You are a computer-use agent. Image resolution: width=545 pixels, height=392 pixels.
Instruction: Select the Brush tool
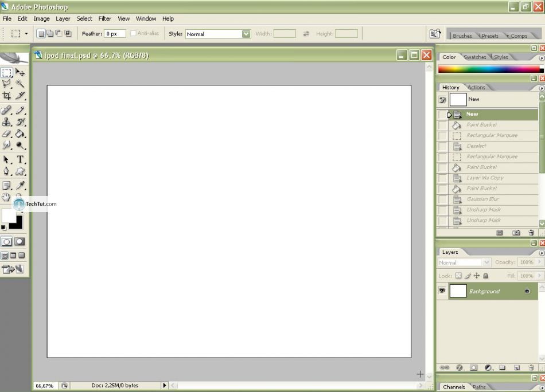pos(20,111)
